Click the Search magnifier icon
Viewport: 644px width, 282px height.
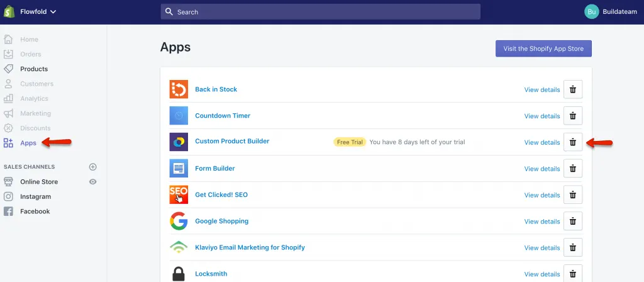tap(169, 12)
